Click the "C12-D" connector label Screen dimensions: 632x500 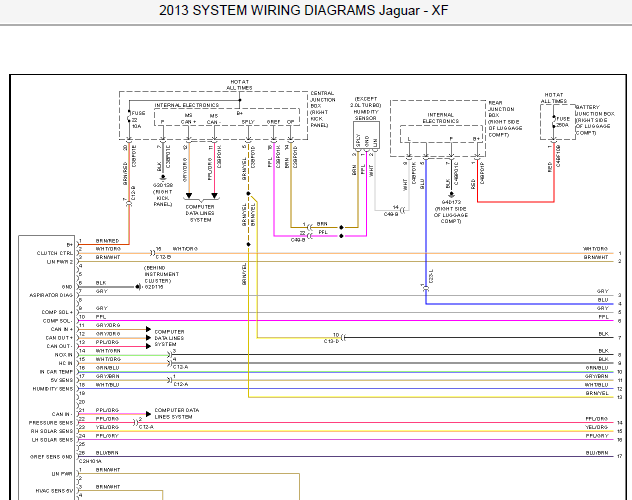[x=332, y=341]
